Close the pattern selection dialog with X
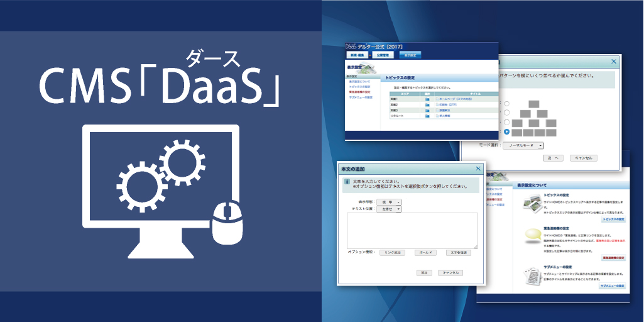The width and height of the screenshot is (644, 322). [614, 62]
